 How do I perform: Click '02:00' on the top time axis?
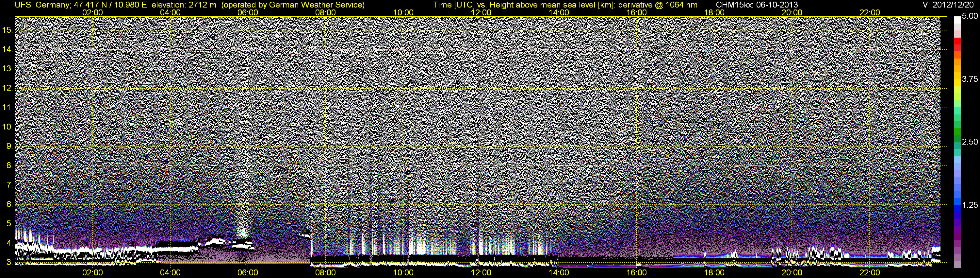pyautogui.click(x=92, y=12)
